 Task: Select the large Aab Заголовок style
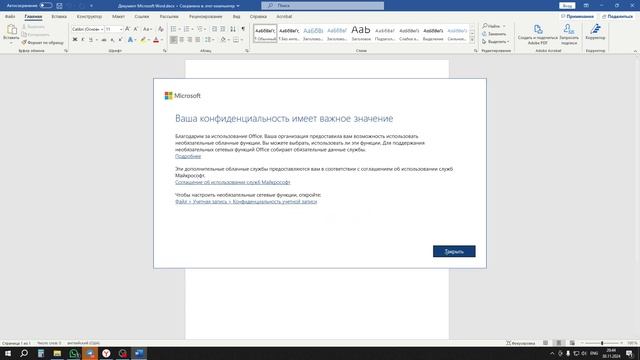pos(361,33)
